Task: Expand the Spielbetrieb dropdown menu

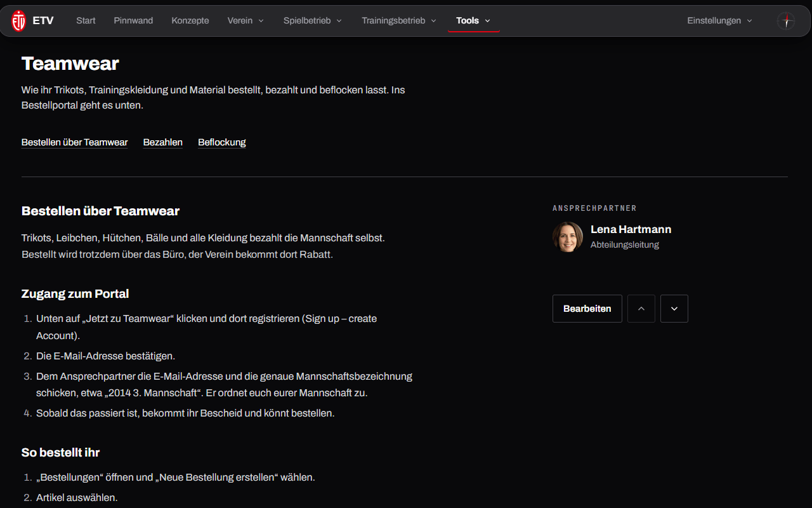Action: pyautogui.click(x=313, y=20)
